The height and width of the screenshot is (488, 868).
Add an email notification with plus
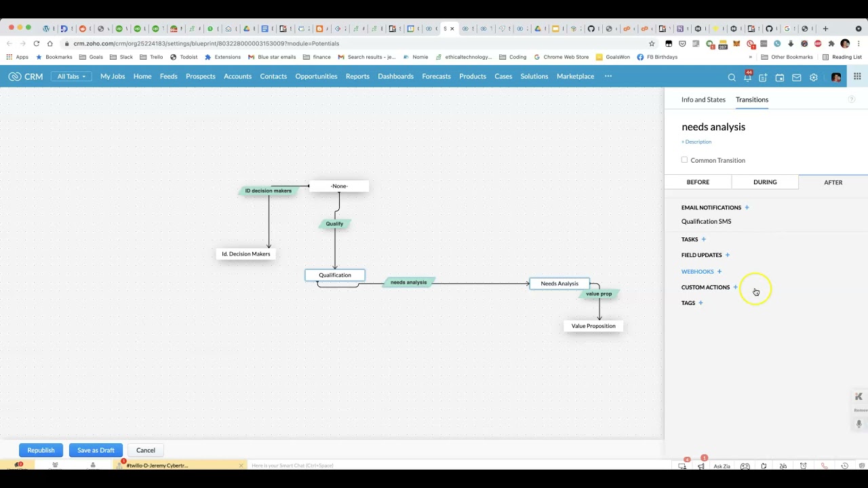point(747,207)
